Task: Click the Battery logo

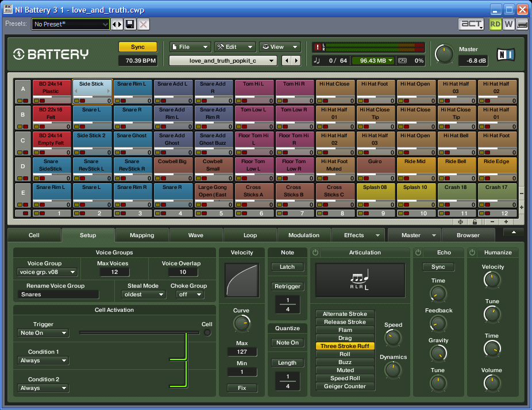Action: coord(51,54)
